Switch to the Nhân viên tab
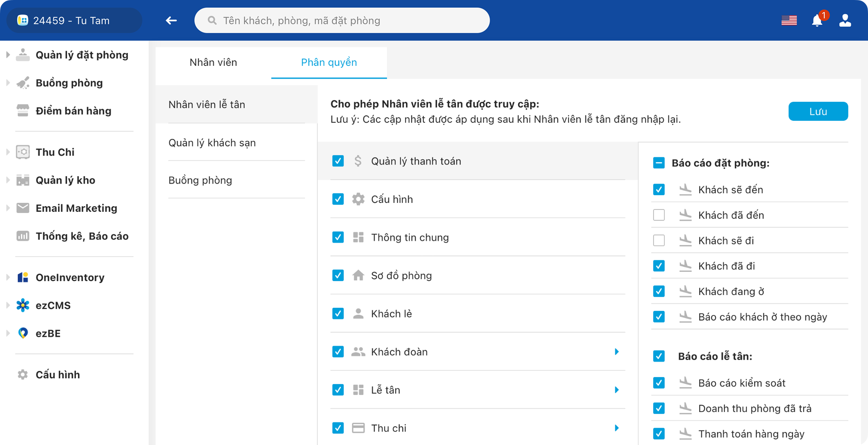This screenshot has width=868, height=445. pos(213,62)
